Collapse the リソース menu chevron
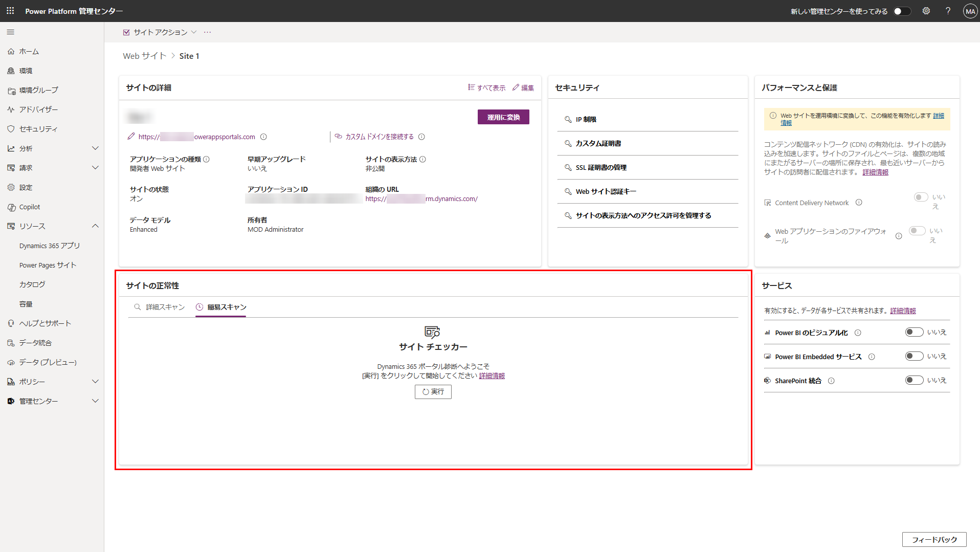 (x=95, y=226)
